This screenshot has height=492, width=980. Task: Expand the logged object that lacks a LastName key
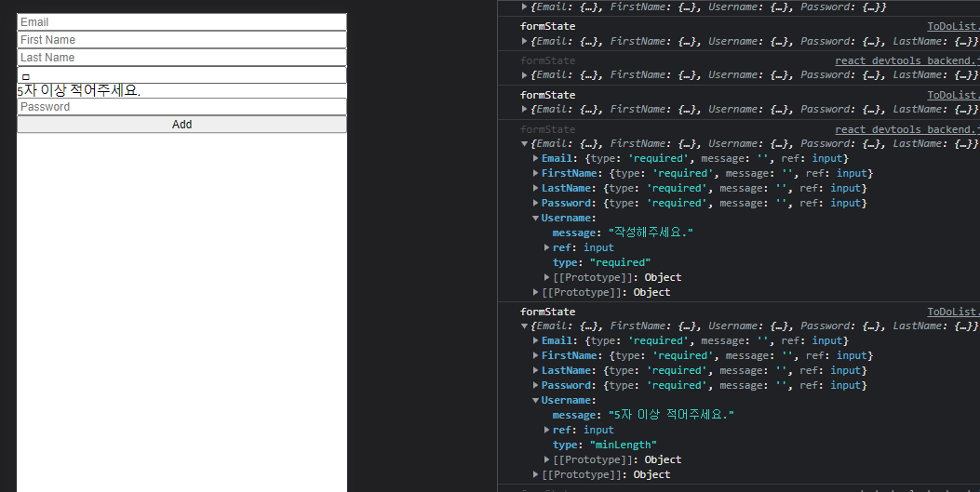point(524,7)
